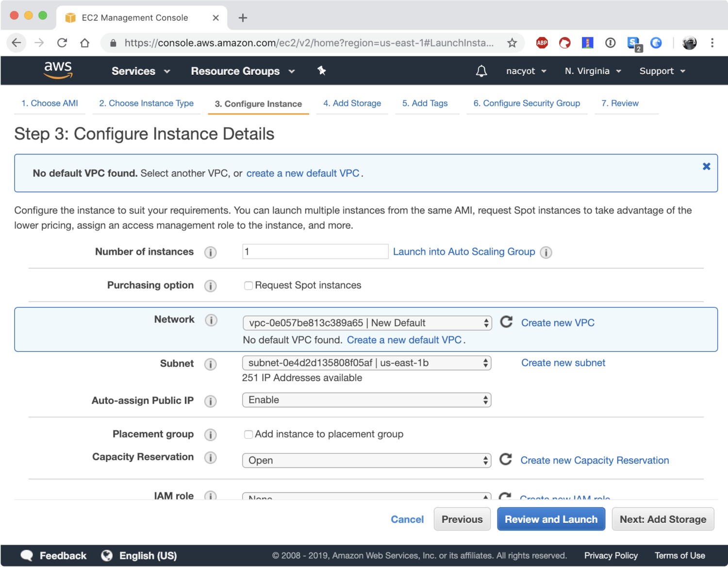Go to step 2. Choose Instance Type
Screen dimensions: 728x567
[146, 103]
